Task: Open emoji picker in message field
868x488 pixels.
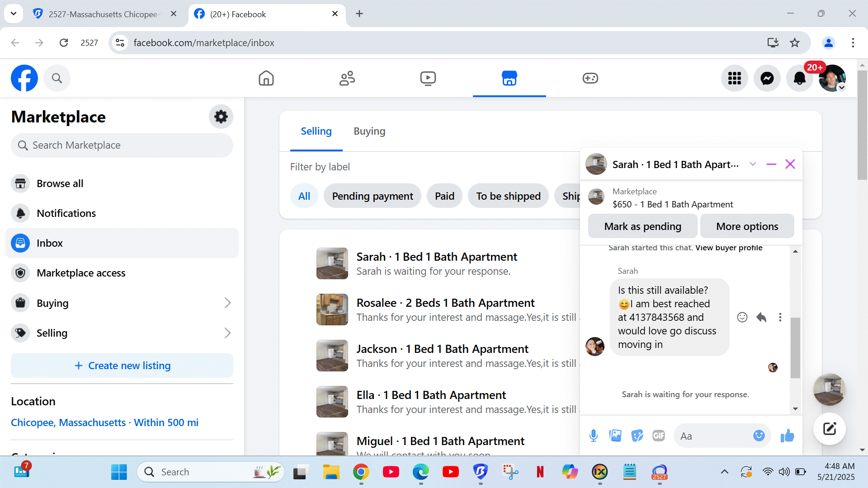Action: coord(759,436)
